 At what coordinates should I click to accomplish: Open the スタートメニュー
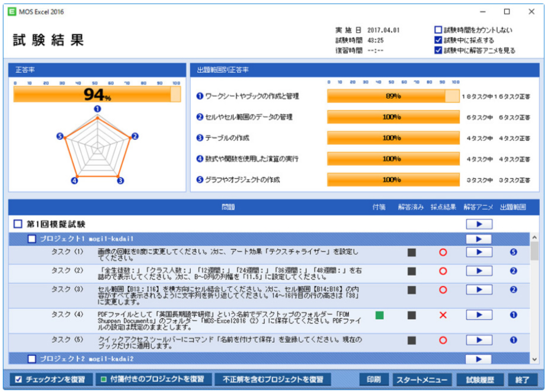[x=422, y=380]
